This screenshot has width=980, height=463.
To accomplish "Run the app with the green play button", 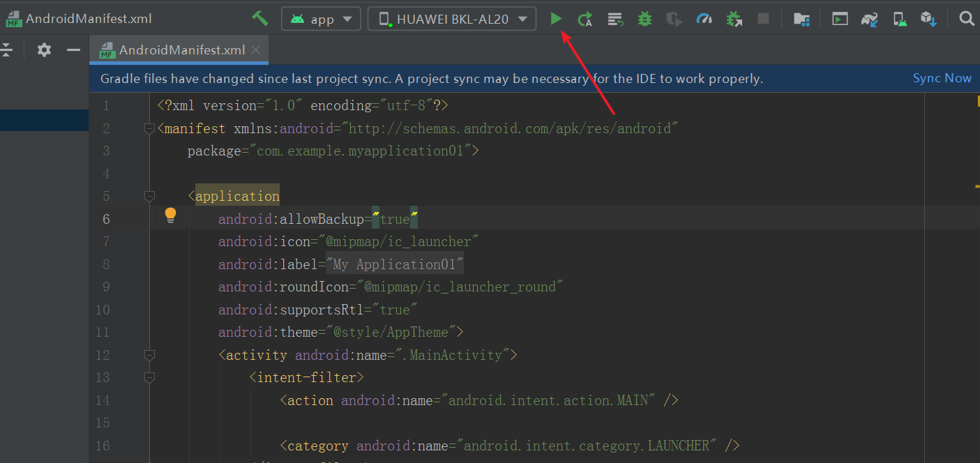I will pos(556,19).
